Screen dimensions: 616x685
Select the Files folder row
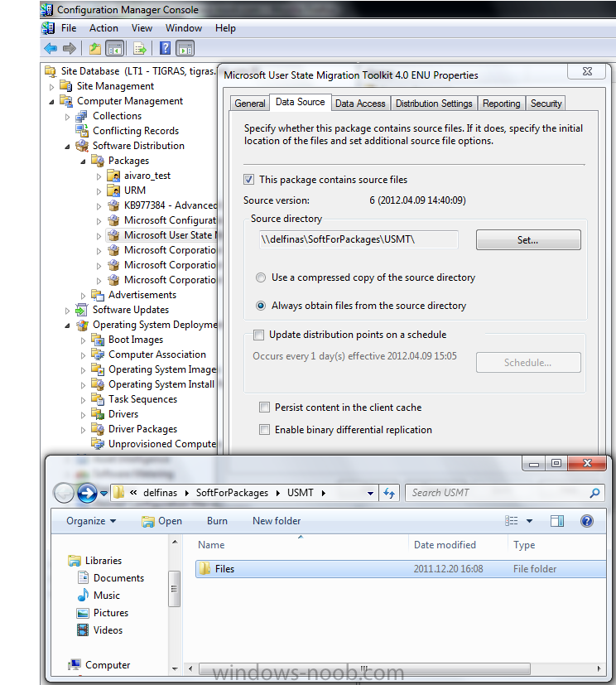401,569
